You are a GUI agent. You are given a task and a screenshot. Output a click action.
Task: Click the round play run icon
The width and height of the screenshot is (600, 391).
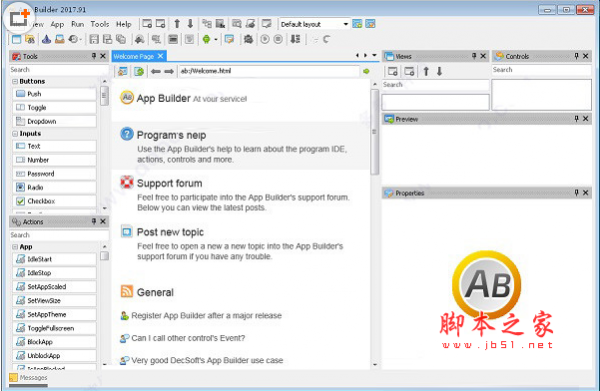pos(265,39)
